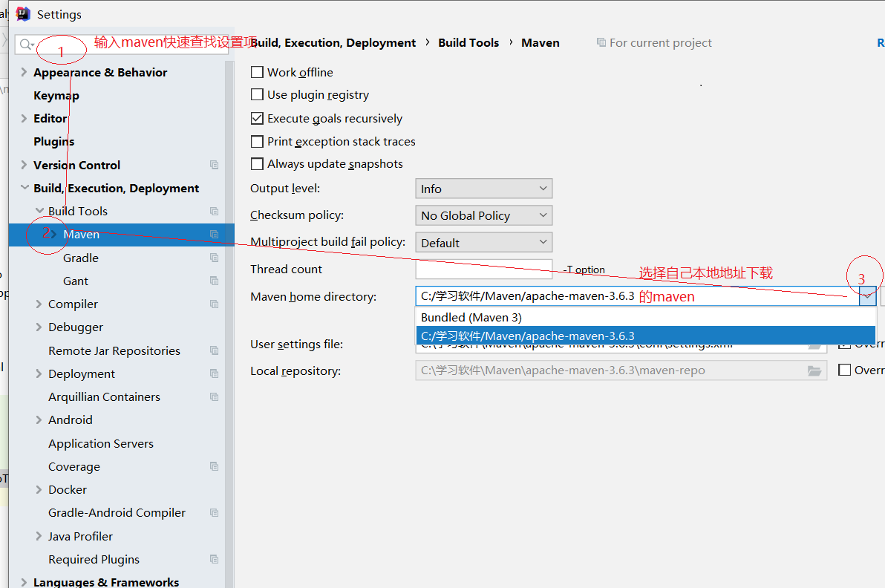Click the project-level icon beside Arquillian Containers
The height and width of the screenshot is (588, 885).
[215, 397]
